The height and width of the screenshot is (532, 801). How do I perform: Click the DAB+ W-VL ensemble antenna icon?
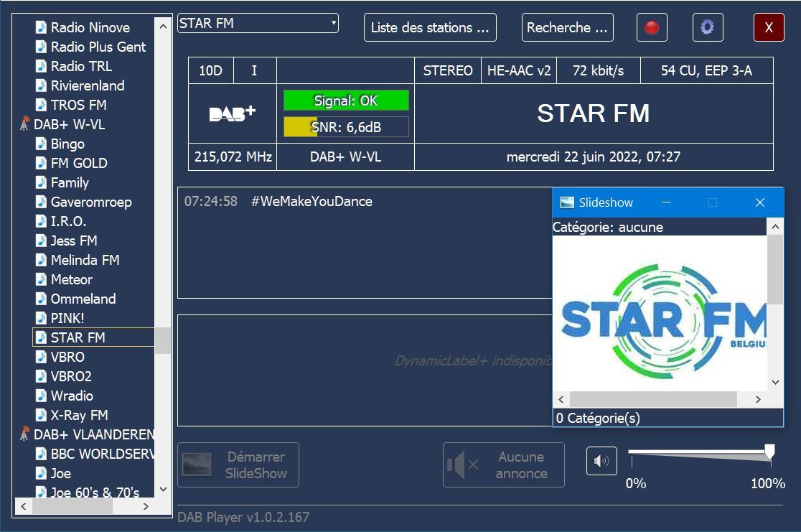pyautogui.click(x=24, y=123)
